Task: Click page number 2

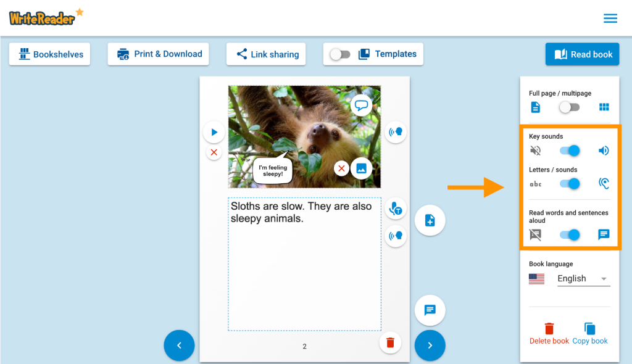Action: tap(305, 346)
